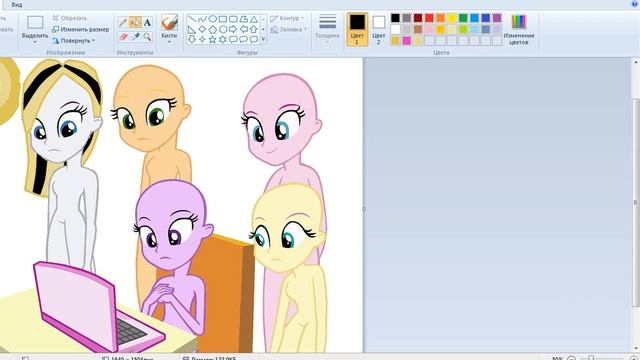Click the rectangular Выделить selection icon
Image resolution: width=640 pixels, height=360 pixels.
point(35,22)
